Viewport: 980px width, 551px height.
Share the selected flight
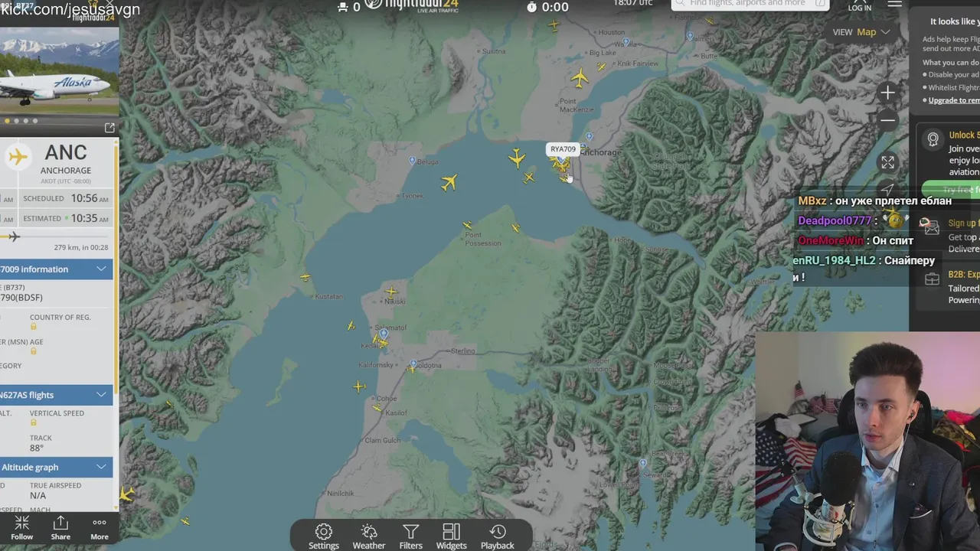(60, 527)
